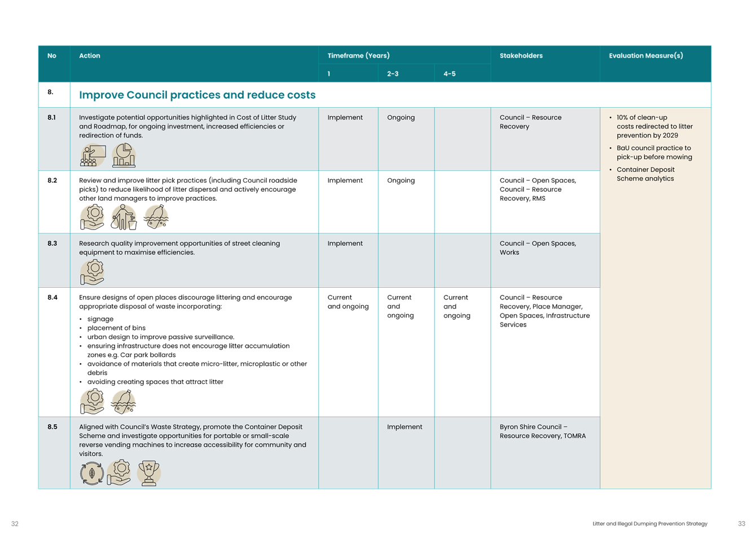The image size is (756, 534).
Task: Click 'Implement' in row 8.2
Action: (x=345, y=181)
